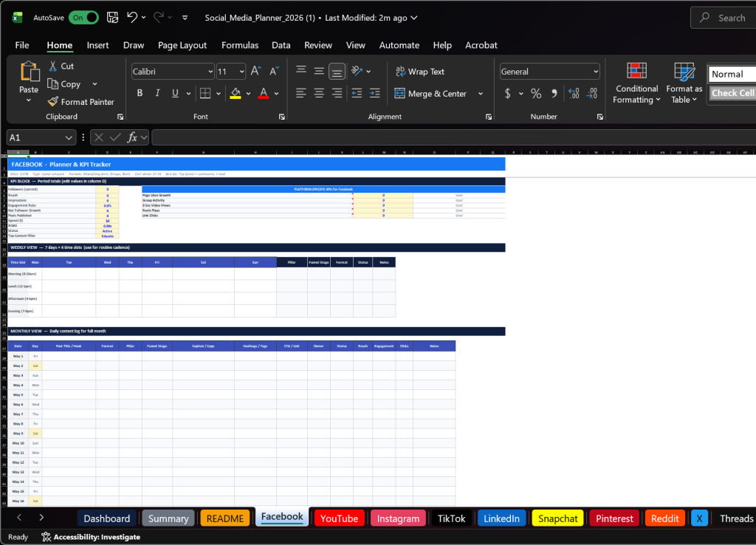The image size is (756, 545).
Task: Click Accessibility: Investigate in status bar
Action: click(x=91, y=537)
